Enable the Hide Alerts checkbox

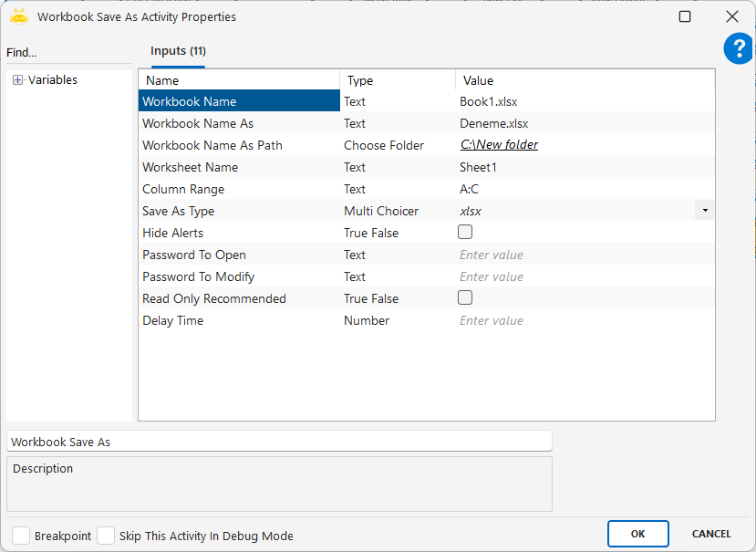[465, 233]
